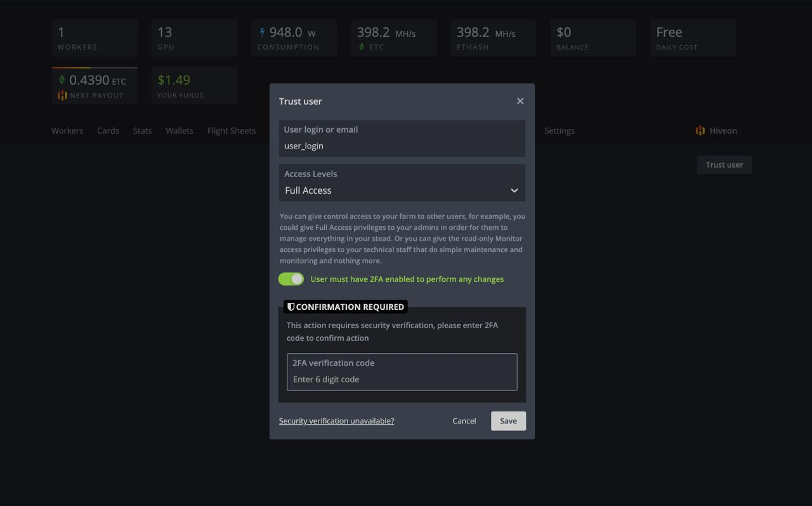Click the User login or email field

coord(402,145)
